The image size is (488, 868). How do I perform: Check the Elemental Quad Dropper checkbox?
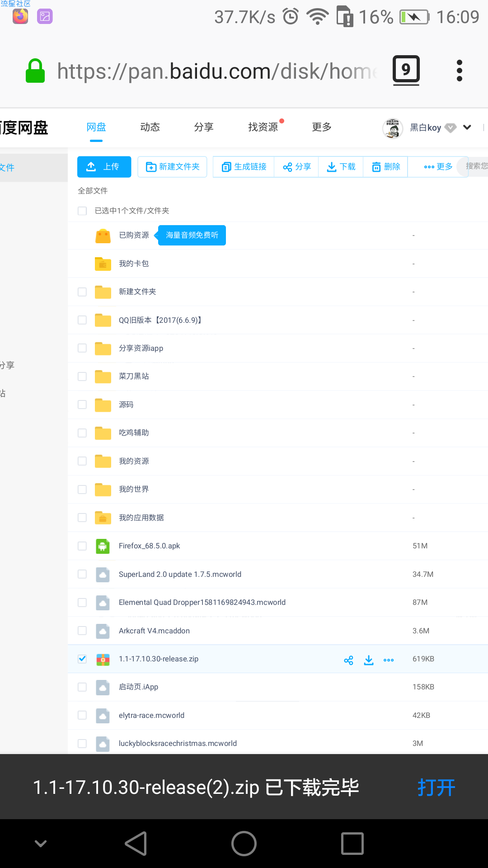click(x=82, y=603)
